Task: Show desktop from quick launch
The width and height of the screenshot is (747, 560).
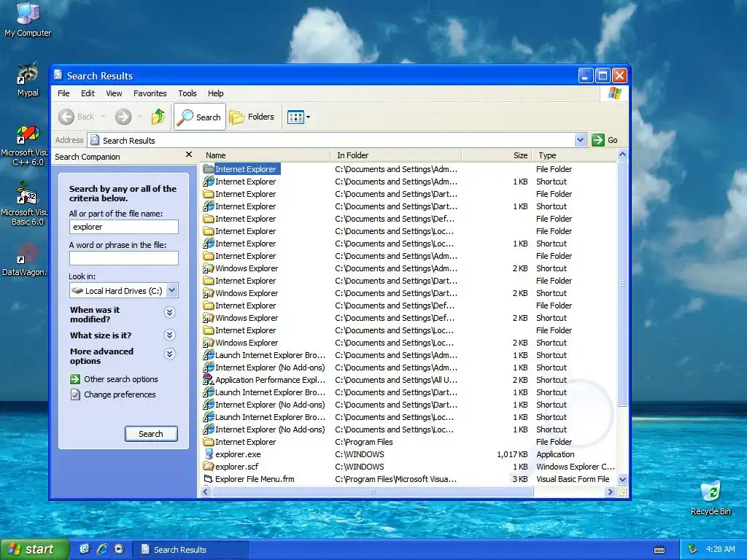Action: (x=85, y=549)
